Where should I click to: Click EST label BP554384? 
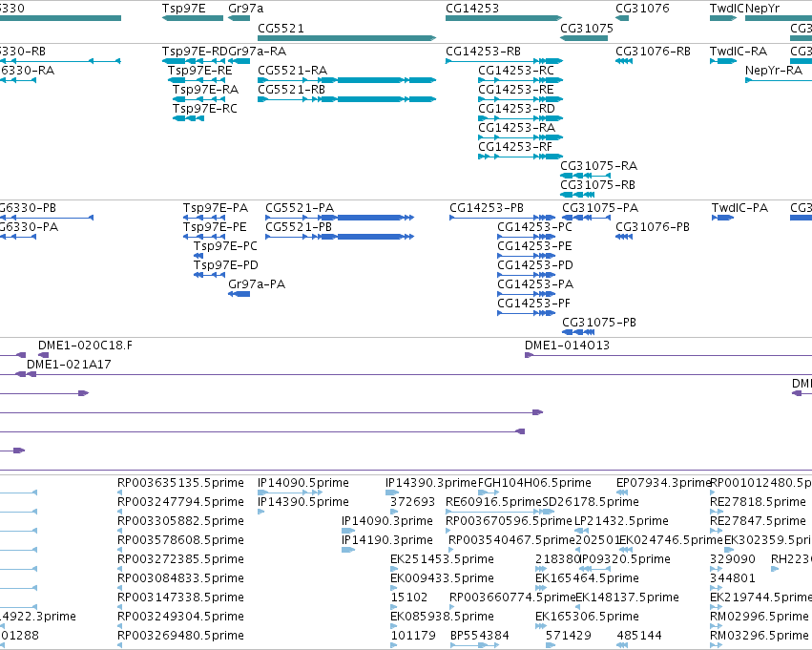[x=480, y=636]
